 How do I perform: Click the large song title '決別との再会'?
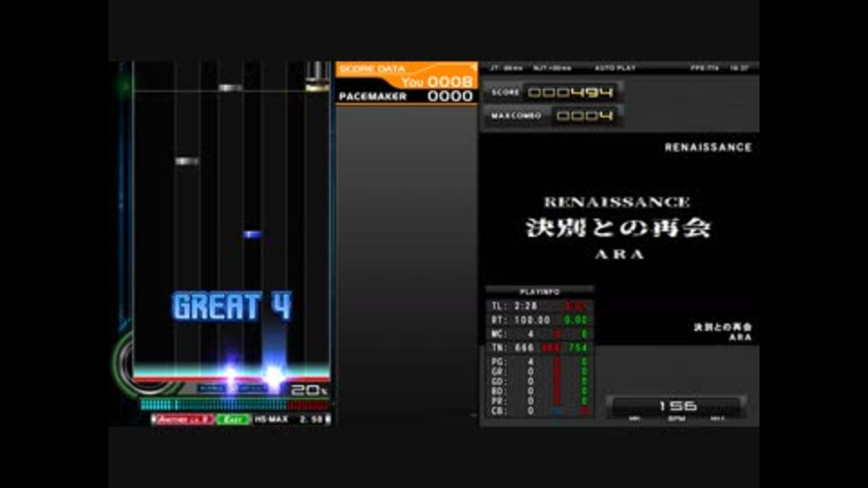point(618,228)
